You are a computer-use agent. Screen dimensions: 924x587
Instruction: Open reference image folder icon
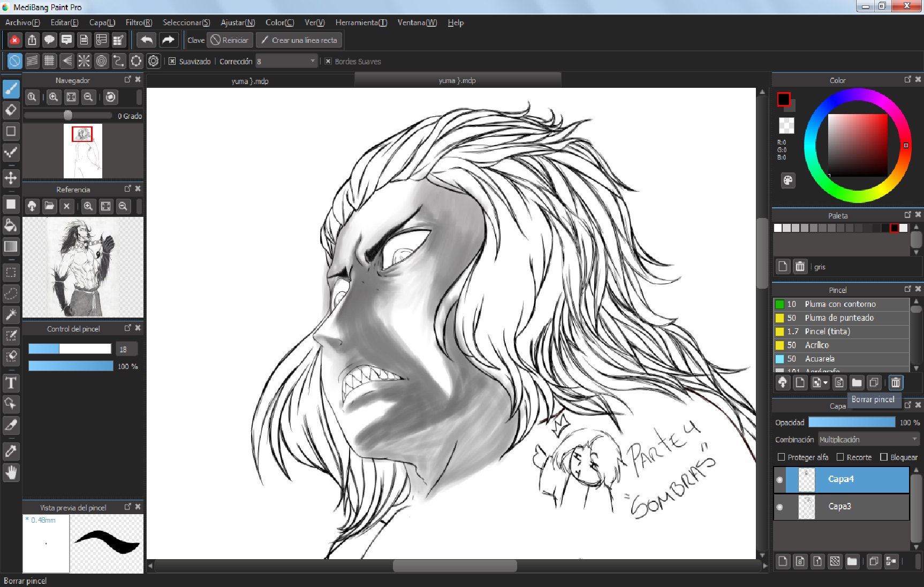pyautogui.click(x=49, y=206)
